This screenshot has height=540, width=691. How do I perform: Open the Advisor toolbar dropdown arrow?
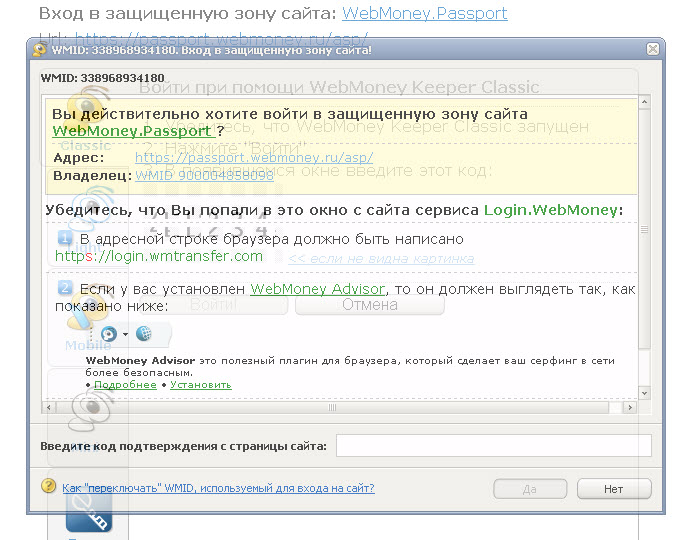(126, 334)
